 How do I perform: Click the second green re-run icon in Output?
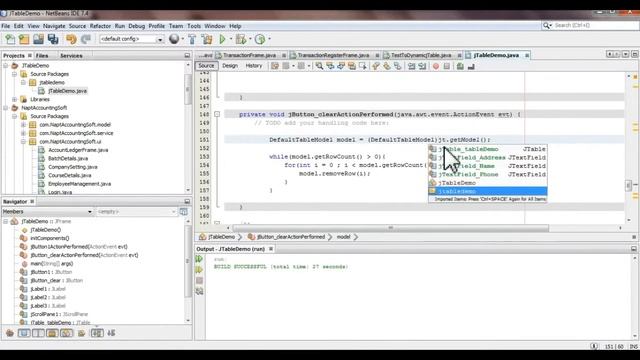pos(199,270)
